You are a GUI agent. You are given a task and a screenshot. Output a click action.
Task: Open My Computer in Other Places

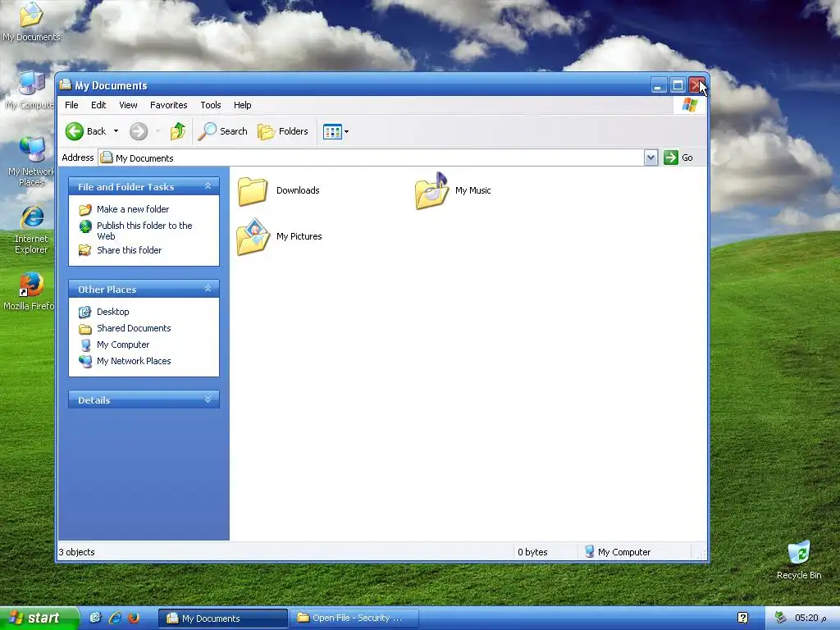pyautogui.click(x=123, y=345)
